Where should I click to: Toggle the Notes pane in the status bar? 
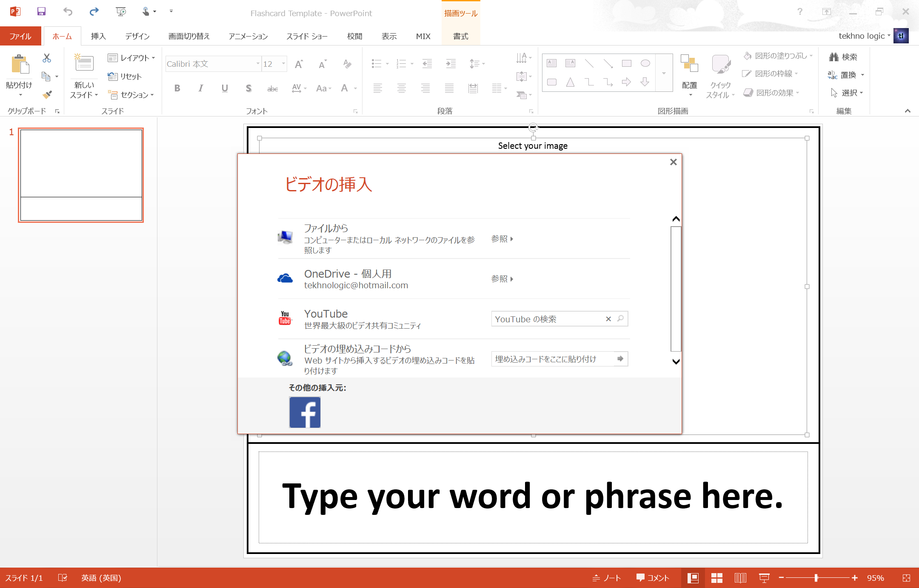click(x=607, y=578)
